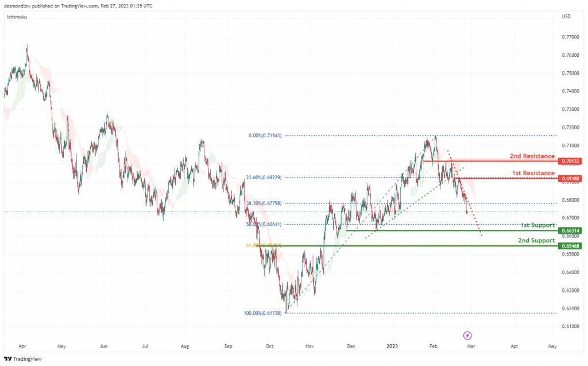Click the 2023 time axis label
This screenshot has width=588, height=366.
click(392, 346)
